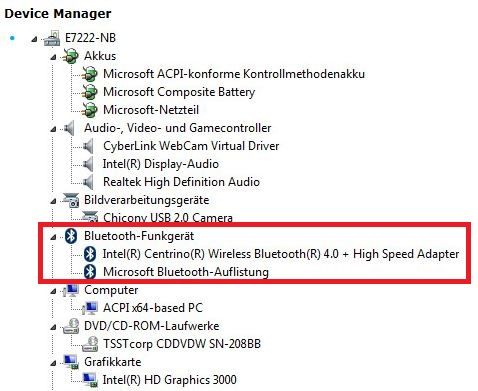Collapse the Bildverarbeitungsgeräte category
The width and height of the screenshot is (478, 391).
53,201
